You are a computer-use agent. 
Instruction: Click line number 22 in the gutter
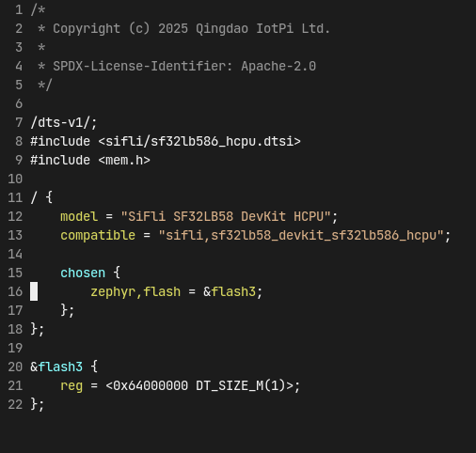point(15,404)
